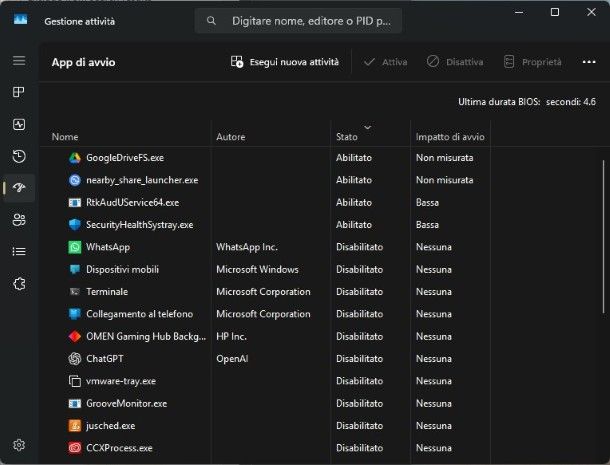Viewport: 610px width, 465px height.
Task: Click the HP Inc. author cell
Action: [231, 337]
